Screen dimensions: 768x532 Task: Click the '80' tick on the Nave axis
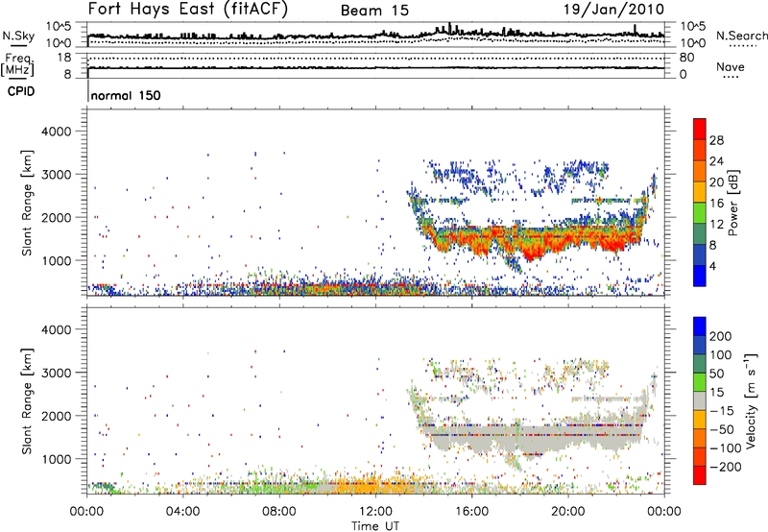tap(686, 58)
